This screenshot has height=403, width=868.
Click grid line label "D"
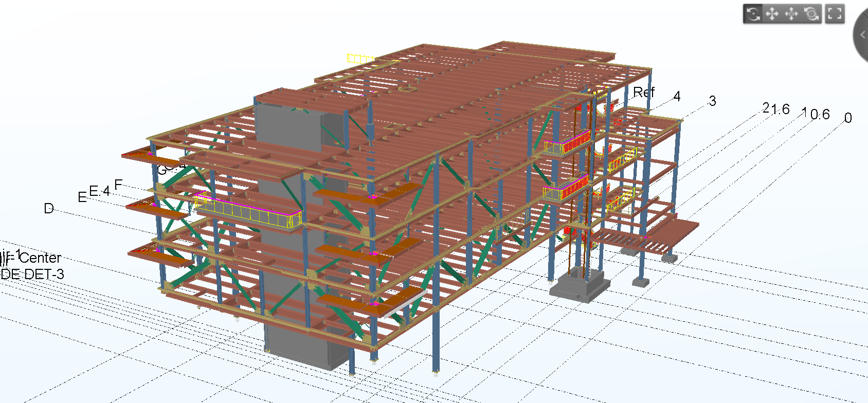tap(49, 209)
